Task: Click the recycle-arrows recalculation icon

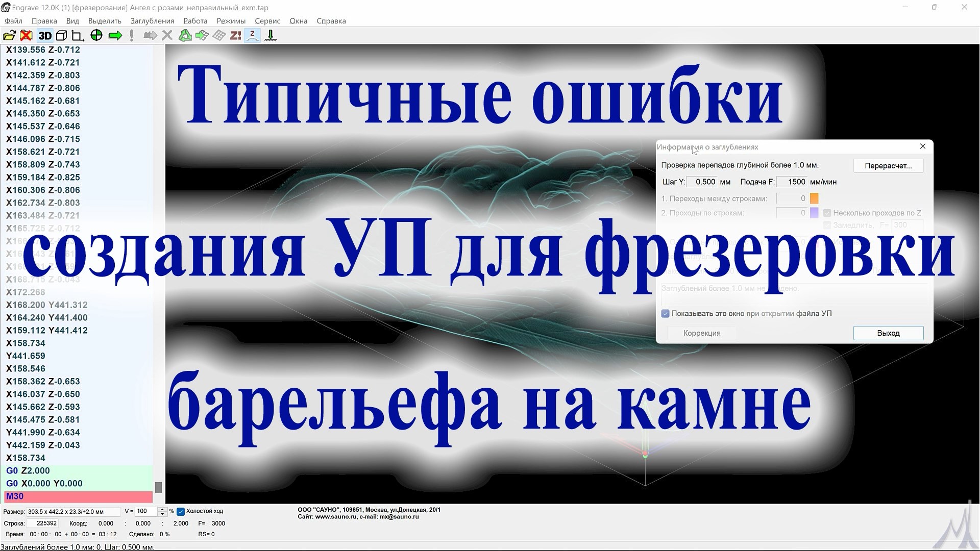Action: pyautogui.click(x=185, y=35)
